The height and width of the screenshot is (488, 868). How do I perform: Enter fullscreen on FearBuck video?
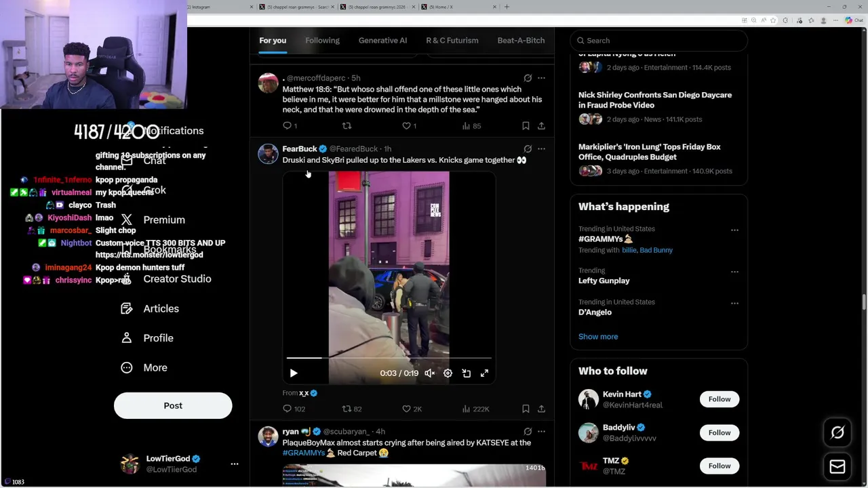click(484, 373)
